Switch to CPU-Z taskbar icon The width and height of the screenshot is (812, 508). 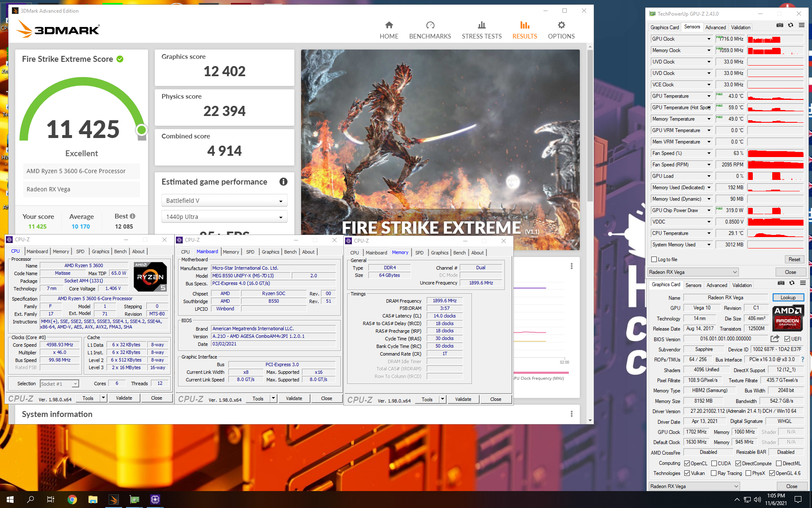tap(155, 500)
